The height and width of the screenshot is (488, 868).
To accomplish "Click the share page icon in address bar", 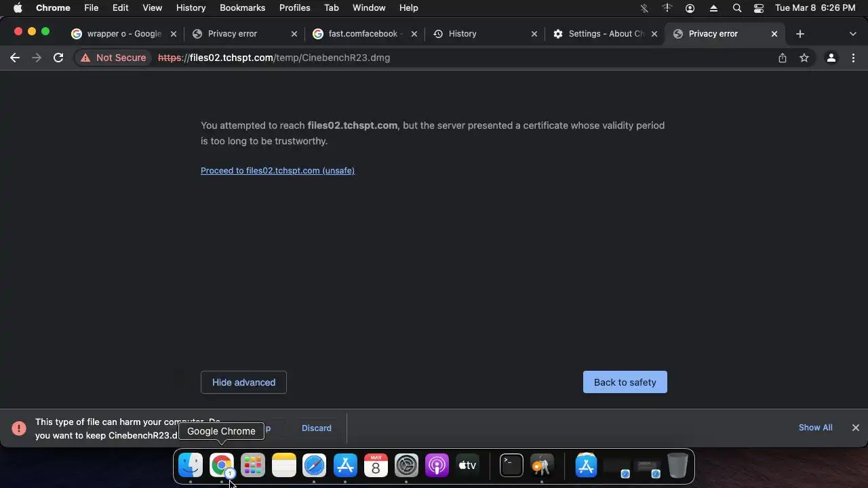I will (x=783, y=58).
